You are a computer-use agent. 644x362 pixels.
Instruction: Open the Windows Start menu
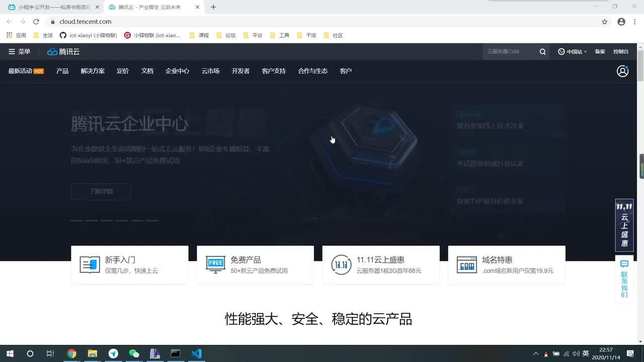click(10, 353)
